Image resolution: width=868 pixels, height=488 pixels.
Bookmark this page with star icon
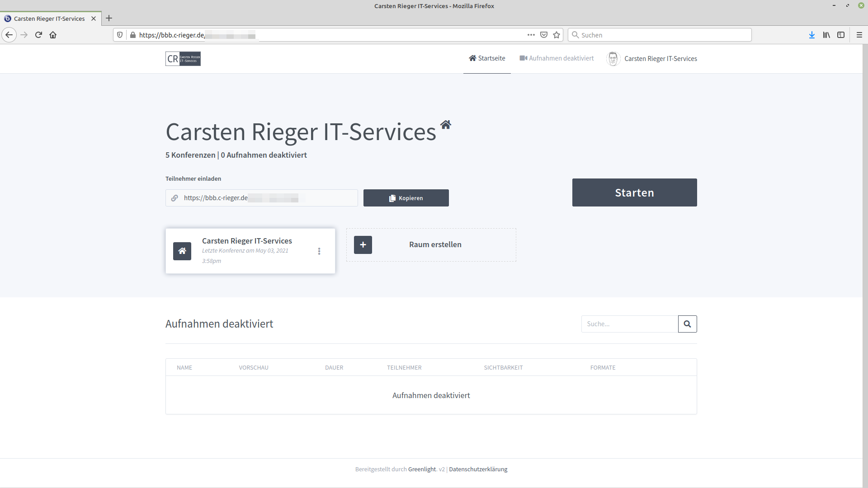click(x=557, y=35)
